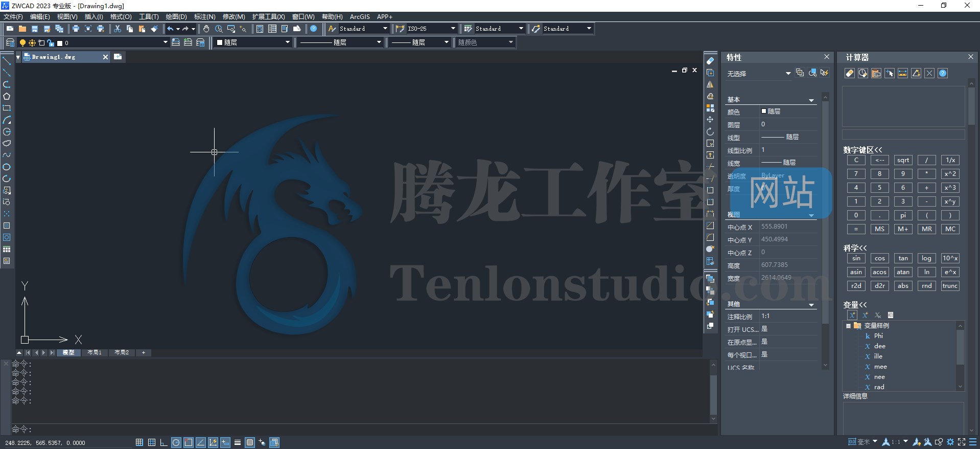This screenshot has height=449, width=980.
Task: Collapse the 数字键区 section
Action: pos(862,150)
